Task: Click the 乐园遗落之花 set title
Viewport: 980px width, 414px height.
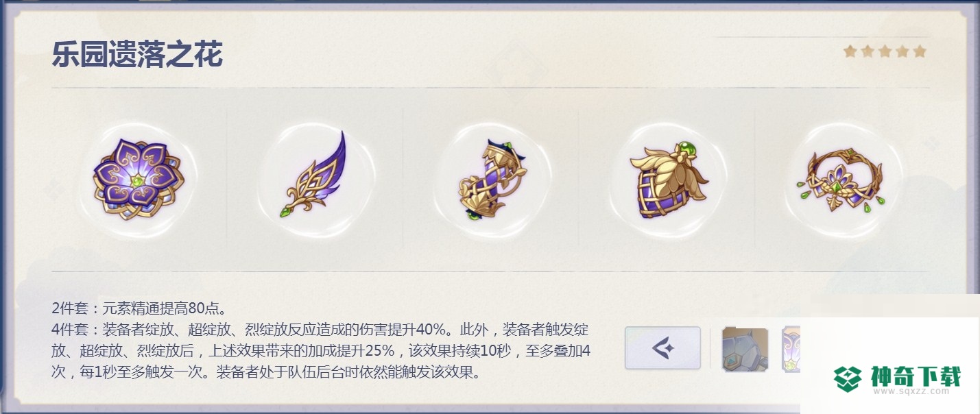Action: click(x=137, y=55)
